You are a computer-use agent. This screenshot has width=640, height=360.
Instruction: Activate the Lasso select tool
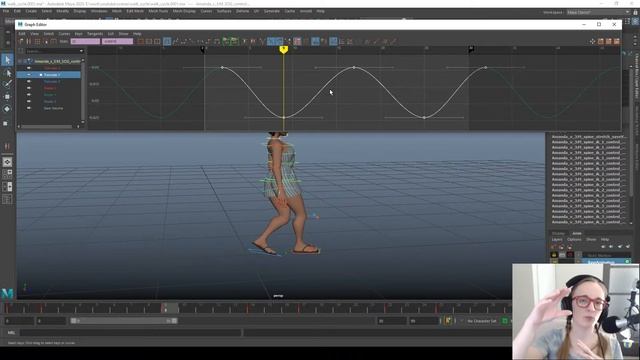click(x=7, y=73)
